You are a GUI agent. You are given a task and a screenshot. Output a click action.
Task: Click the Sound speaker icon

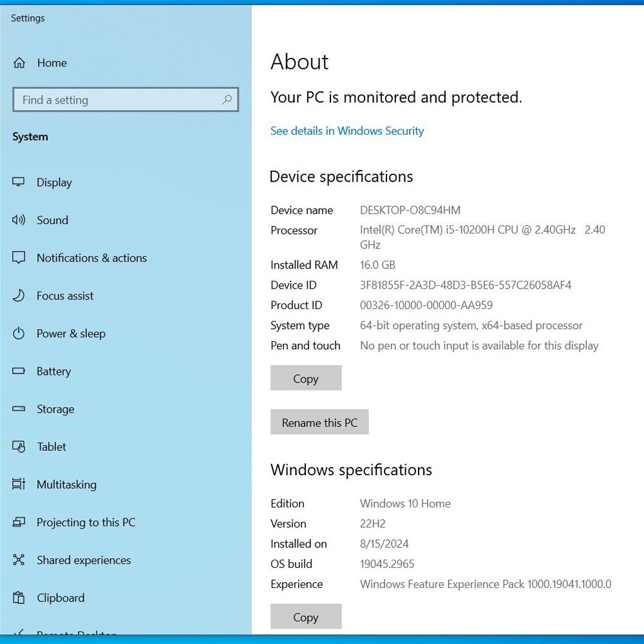(x=19, y=220)
